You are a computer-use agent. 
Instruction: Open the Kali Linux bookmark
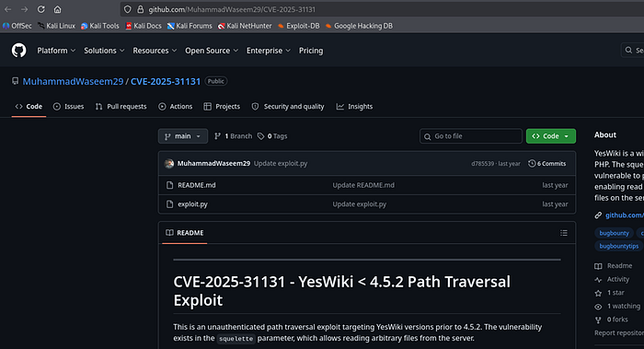pyautogui.click(x=56, y=26)
